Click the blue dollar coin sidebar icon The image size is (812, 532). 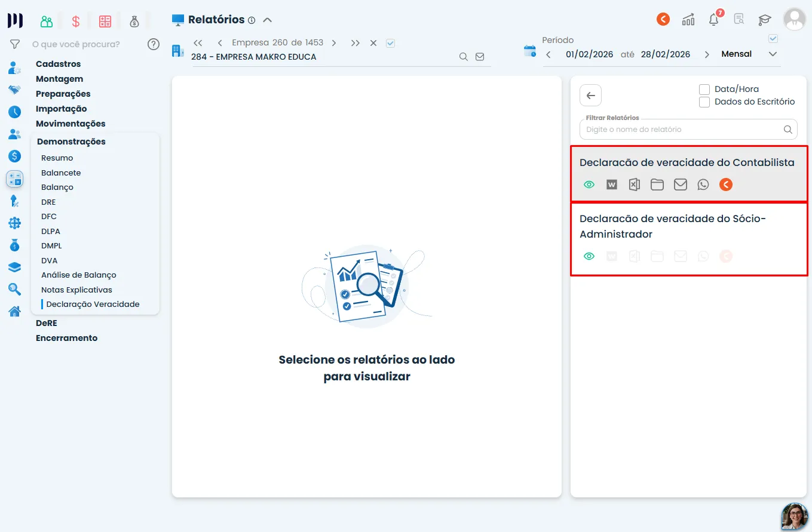pyautogui.click(x=15, y=156)
